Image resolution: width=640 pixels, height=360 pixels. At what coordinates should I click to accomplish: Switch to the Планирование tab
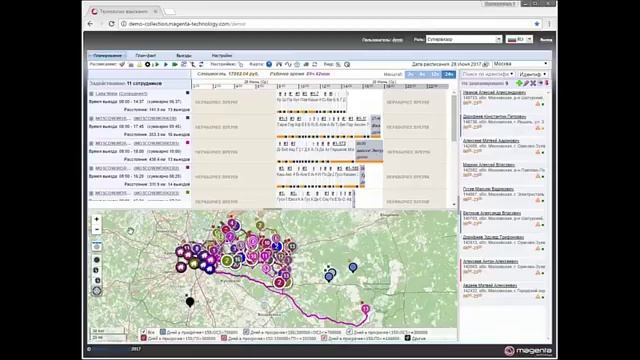[x=107, y=56]
